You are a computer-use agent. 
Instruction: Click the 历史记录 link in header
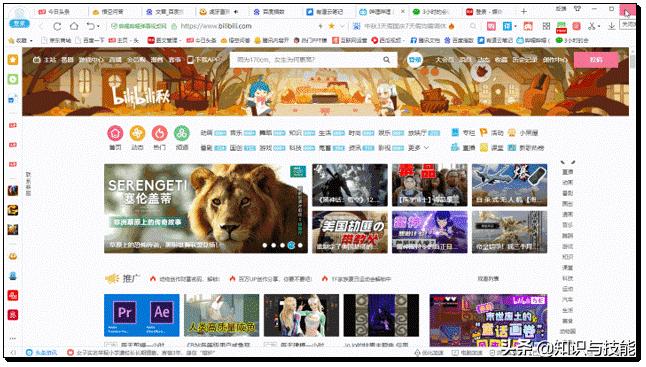click(x=525, y=60)
